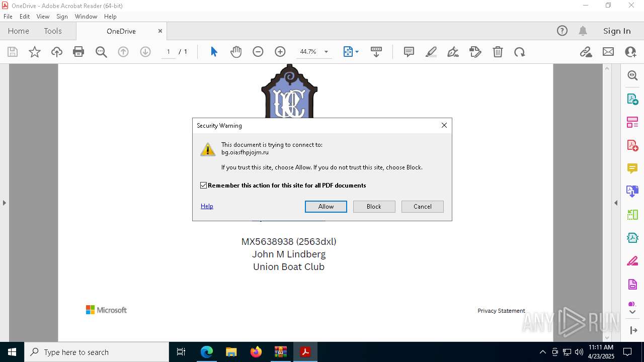Open the Help menu
644x362 pixels.
coord(110,17)
